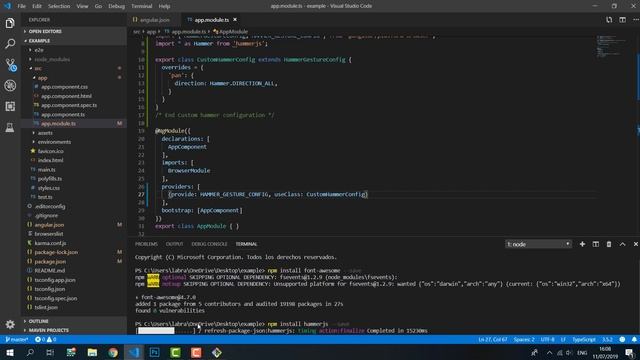The width and height of the screenshot is (640, 360).
Task: Open changes compare icon in editor toolbar
Action: pyautogui.click(x=609, y=20)
